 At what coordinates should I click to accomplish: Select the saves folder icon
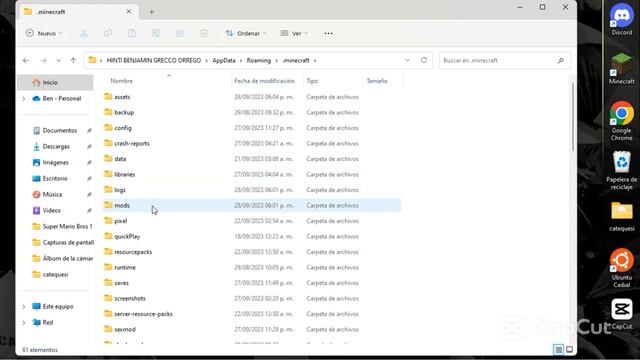coord(108,282)
